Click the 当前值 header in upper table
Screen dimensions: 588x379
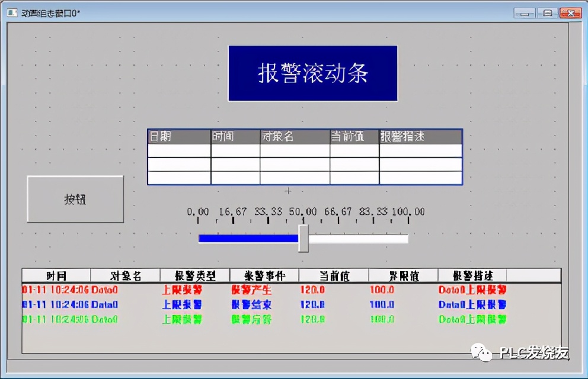pos(354,137)
